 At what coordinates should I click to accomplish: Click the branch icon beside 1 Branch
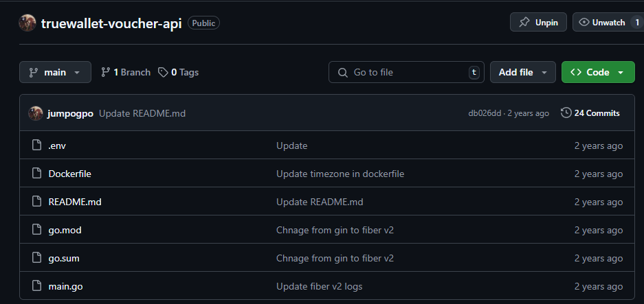point(106,73)
